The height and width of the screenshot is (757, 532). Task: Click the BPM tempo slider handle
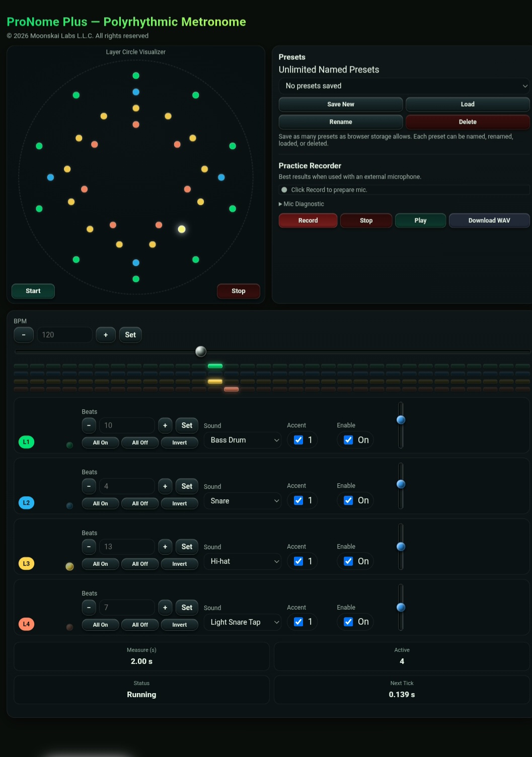point(201,351)
